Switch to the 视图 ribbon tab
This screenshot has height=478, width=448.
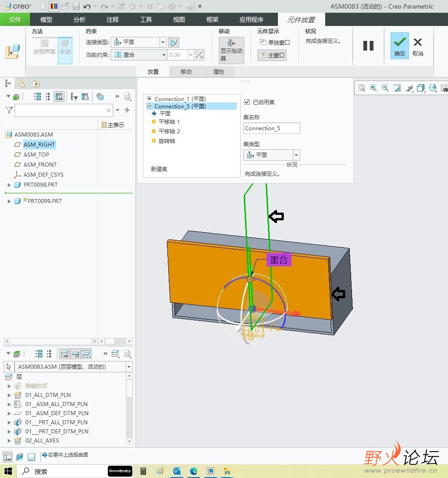tap(179, 20)
